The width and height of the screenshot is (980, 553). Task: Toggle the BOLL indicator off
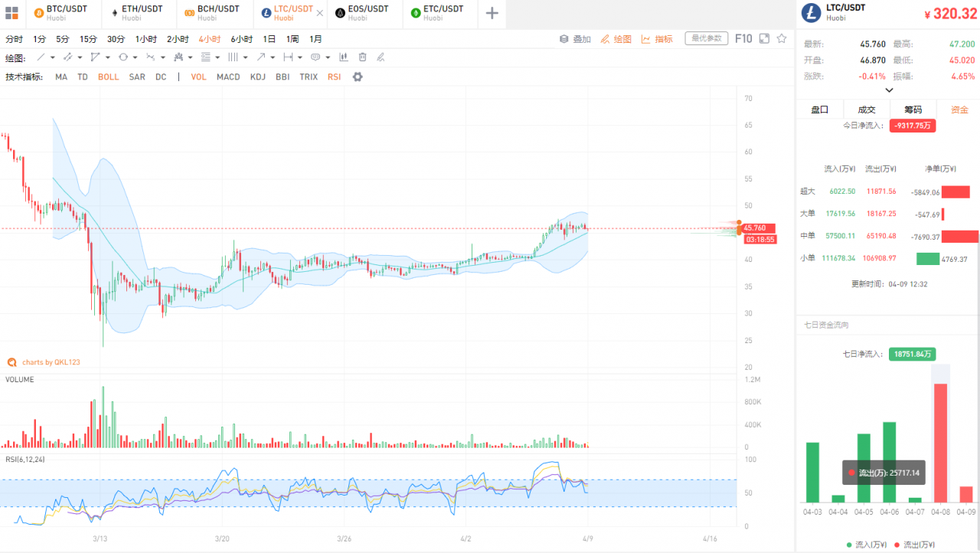click(108, 77)
